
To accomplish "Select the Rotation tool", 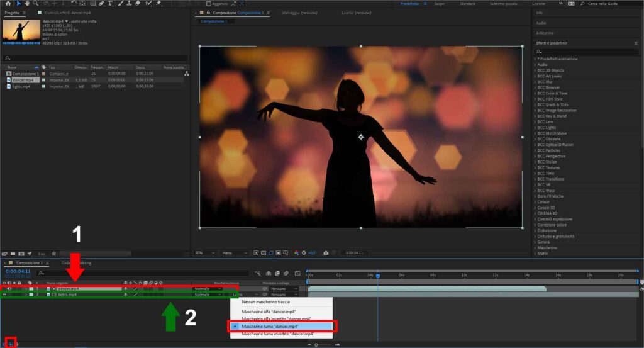I will pyautogui.click(x=74, y=3).
